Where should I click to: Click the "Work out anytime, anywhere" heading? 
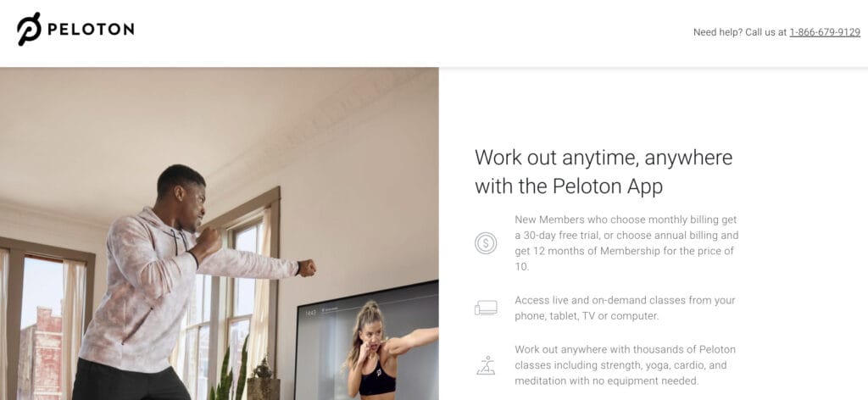tap(604, 157)
